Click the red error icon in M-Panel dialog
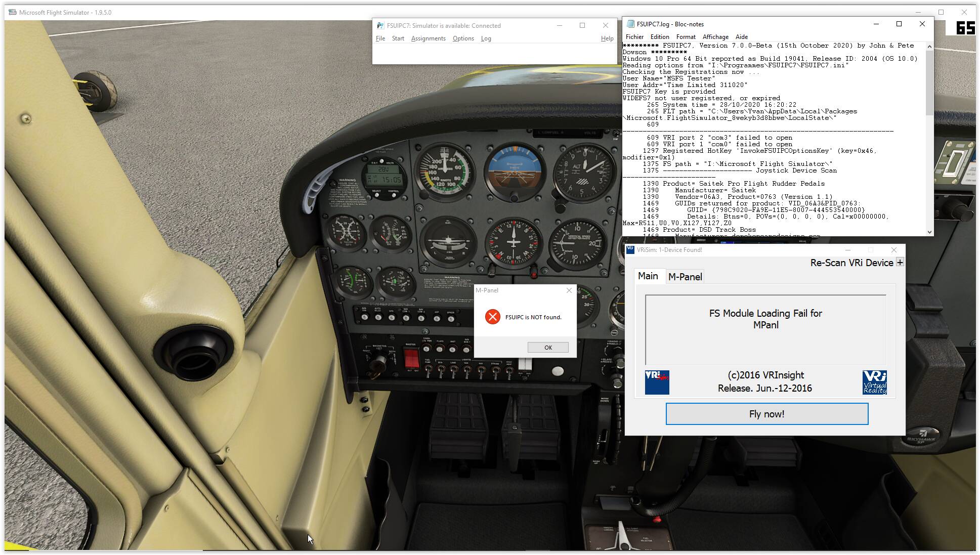The width and height of the screenshot is (980, 555). 492,317
